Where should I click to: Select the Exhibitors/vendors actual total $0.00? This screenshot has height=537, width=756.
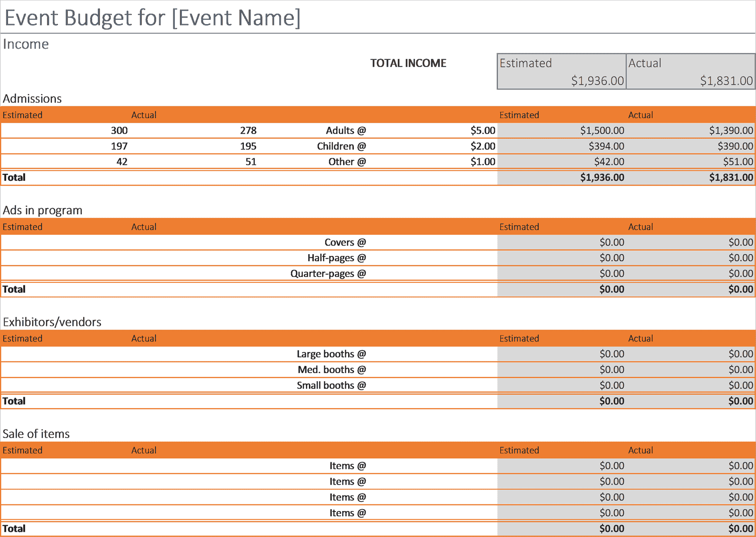(741, 401)
